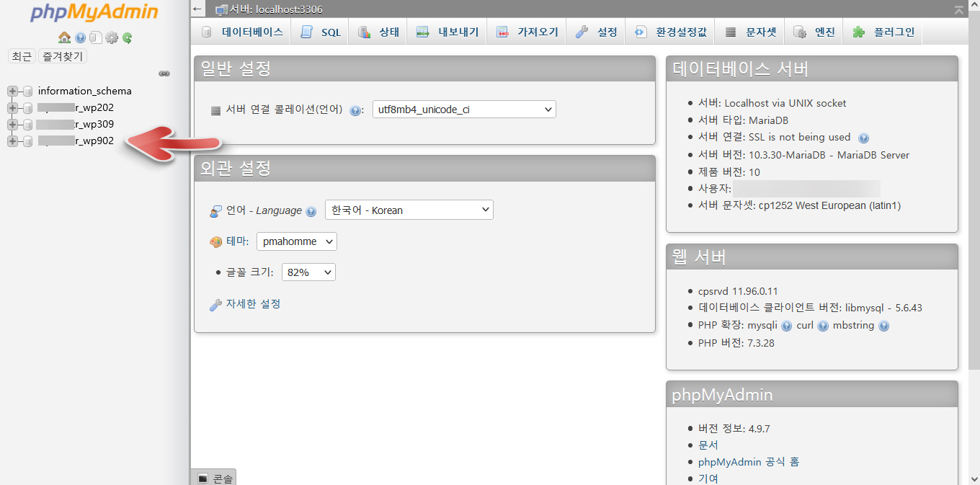The image size is (980, 485).
Task: Click the help icon next to mbstring
Action: (883, 326)
